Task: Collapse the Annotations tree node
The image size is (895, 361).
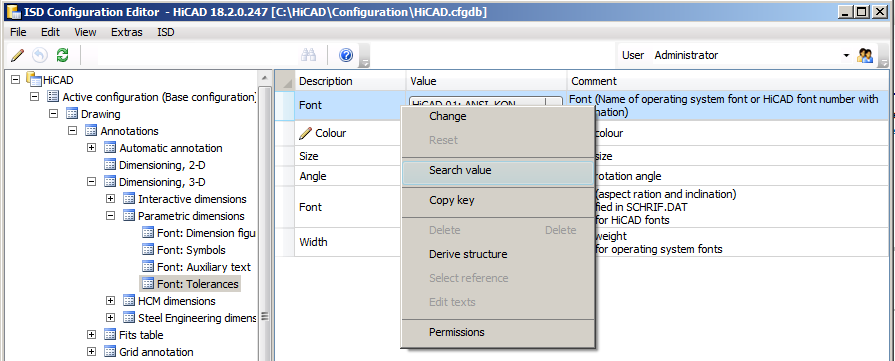Action: click(72, 131)
